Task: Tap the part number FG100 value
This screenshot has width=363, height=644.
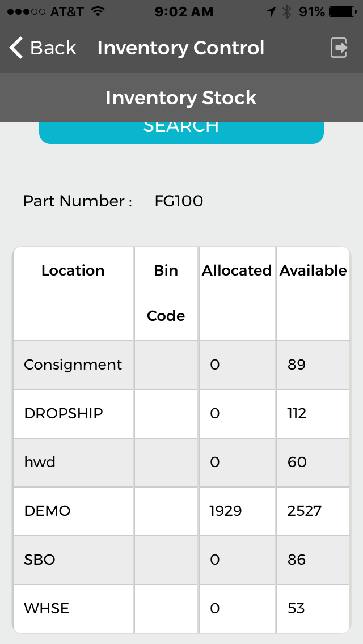Action: click(x=179, y=201)
